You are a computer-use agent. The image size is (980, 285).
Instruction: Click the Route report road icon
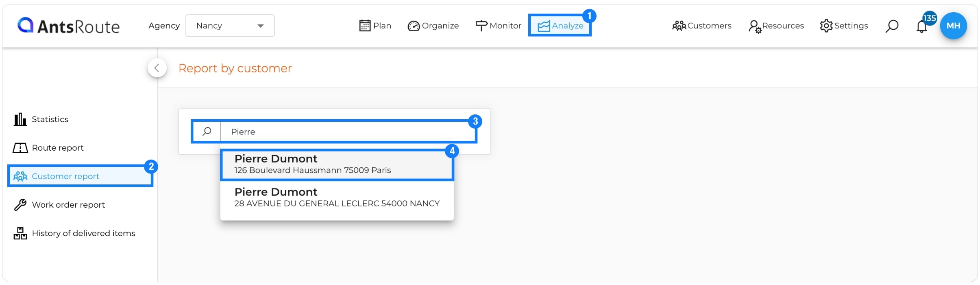pyautogui.click(x=20, y=148)
